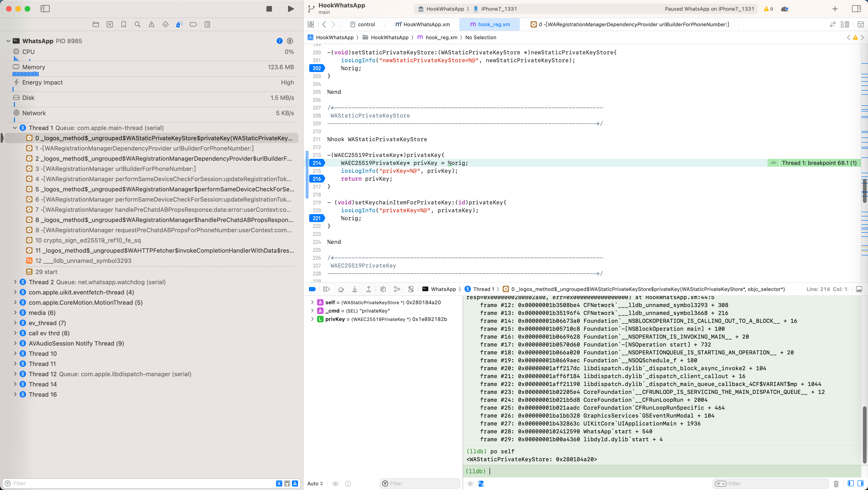868x490 pixels.
Task: Expand the media (6) thread
Action: pos(15,313)
